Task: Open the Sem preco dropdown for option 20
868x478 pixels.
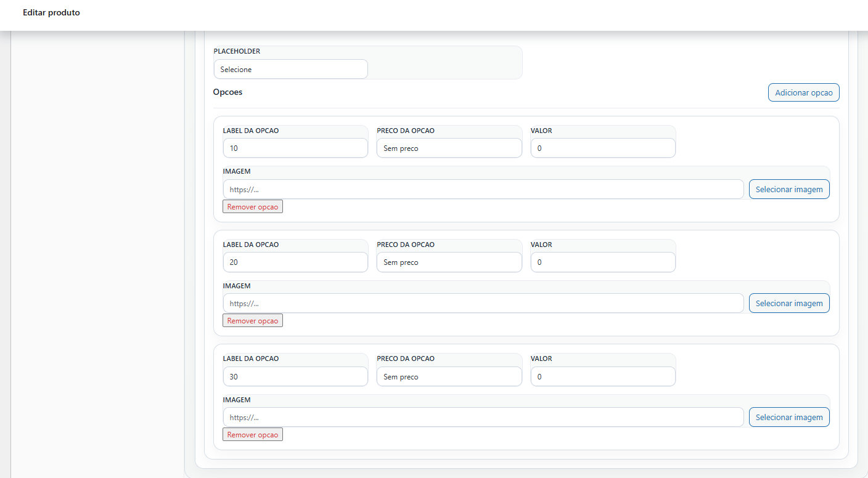Action: coord(449,262)
